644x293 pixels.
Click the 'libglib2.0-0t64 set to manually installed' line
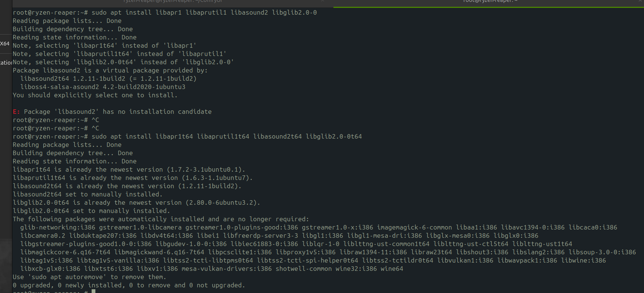[x=91, y=211]
